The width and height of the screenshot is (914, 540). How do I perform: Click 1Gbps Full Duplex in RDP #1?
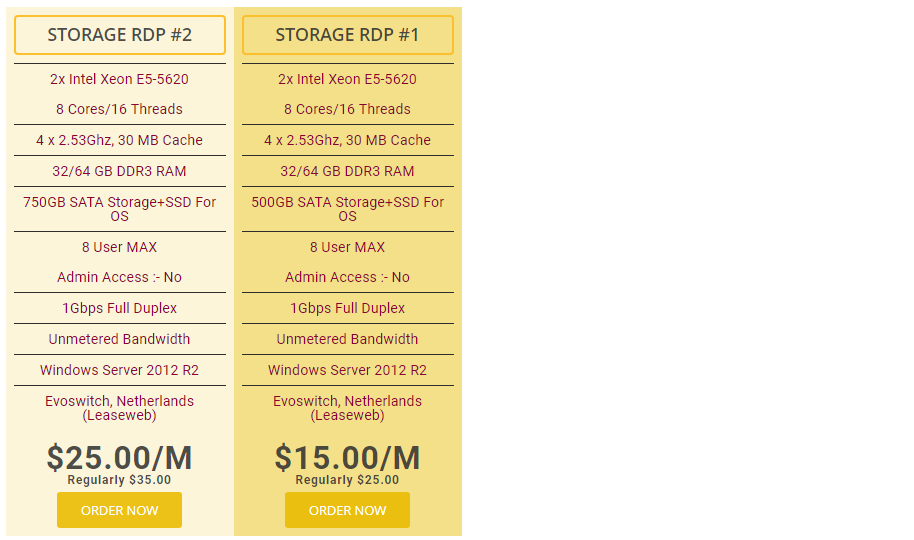[x=347, y=308]
